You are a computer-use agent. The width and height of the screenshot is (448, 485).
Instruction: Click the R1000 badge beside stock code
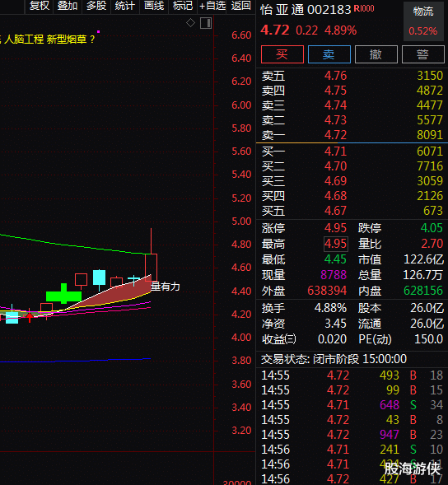tap(364, 9)
